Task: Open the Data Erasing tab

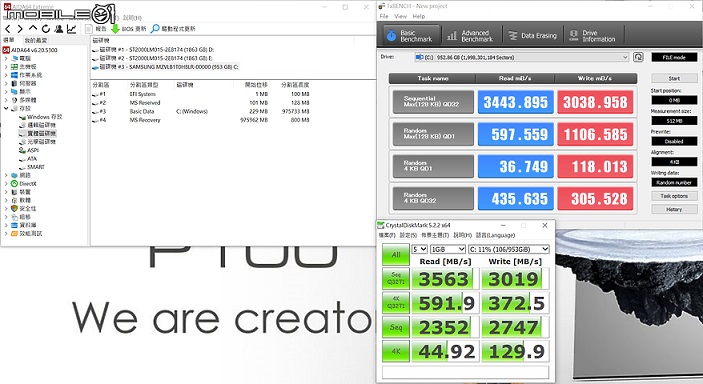Action: 533,35
